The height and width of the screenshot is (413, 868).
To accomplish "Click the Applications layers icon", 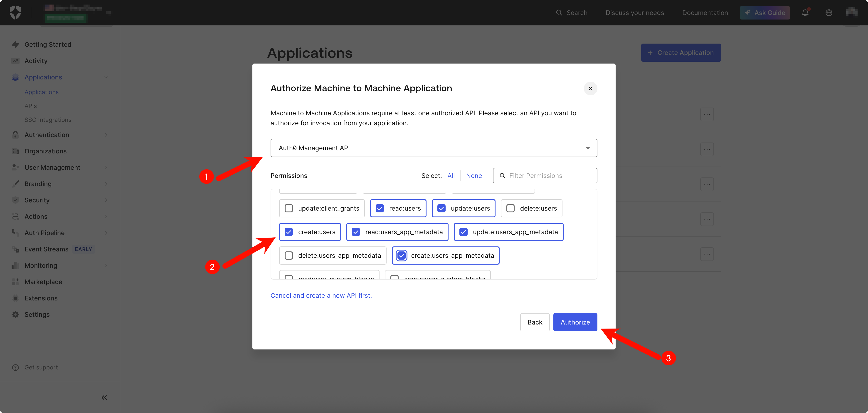I will click(x=15, y=77).
